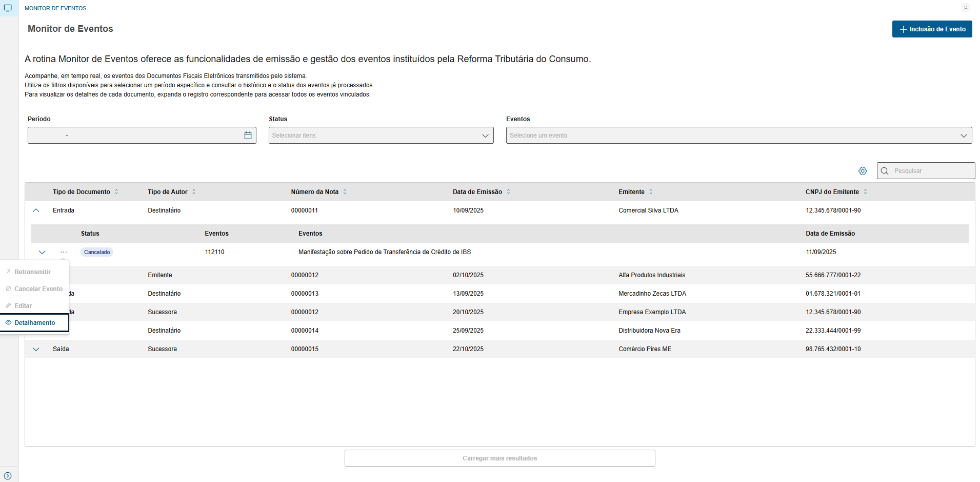Click note number 00000015
This screenshot has height=482, width=980.
pos(305,349)
